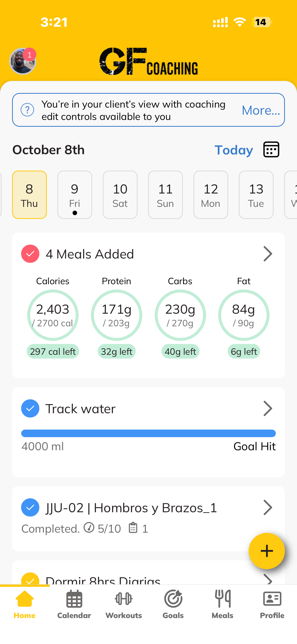Expand the JJU-02 workout chevron
297x644 pixels.
point(268,507)
